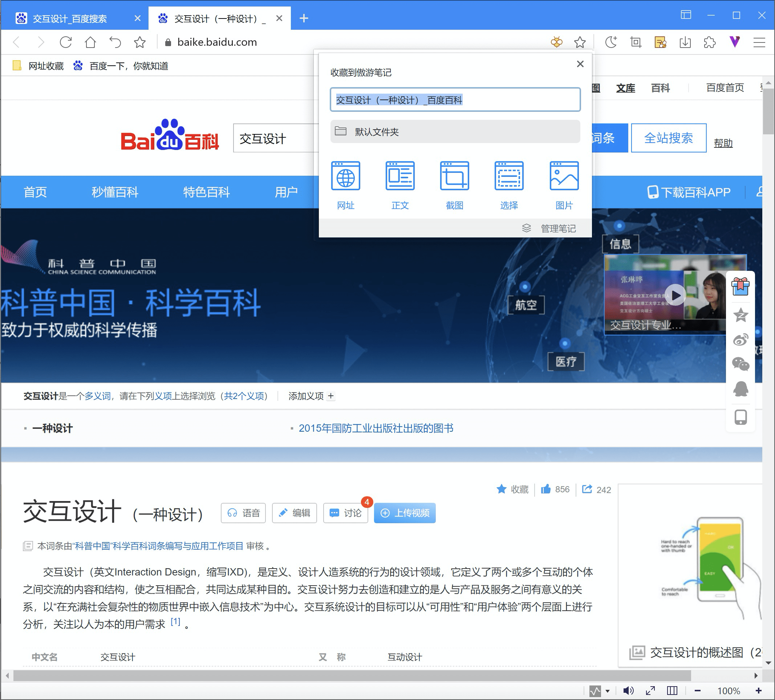Save 正文 content to notes
Viewport: 775px width, 700px height.
pyautogui.click(x=400, y=186)
